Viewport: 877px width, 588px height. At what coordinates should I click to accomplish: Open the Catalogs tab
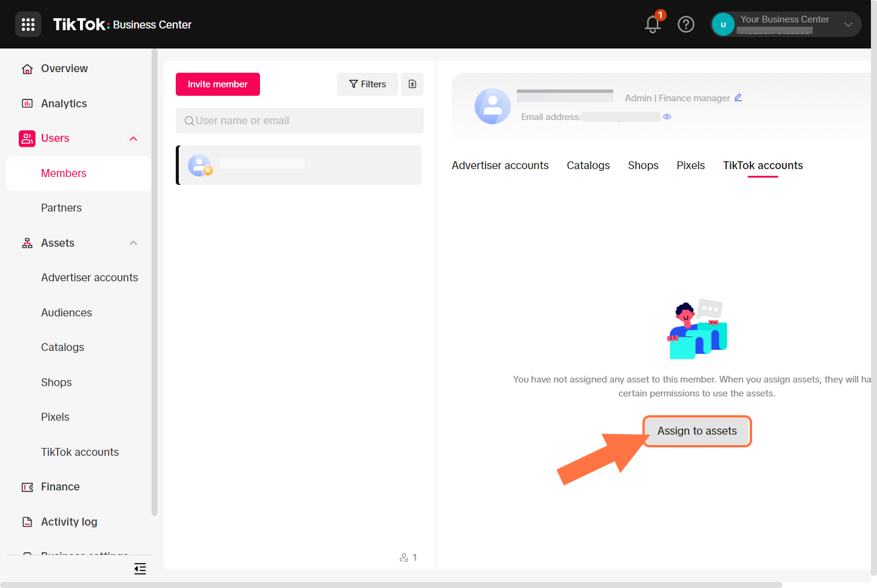click(x=588, y=165)
